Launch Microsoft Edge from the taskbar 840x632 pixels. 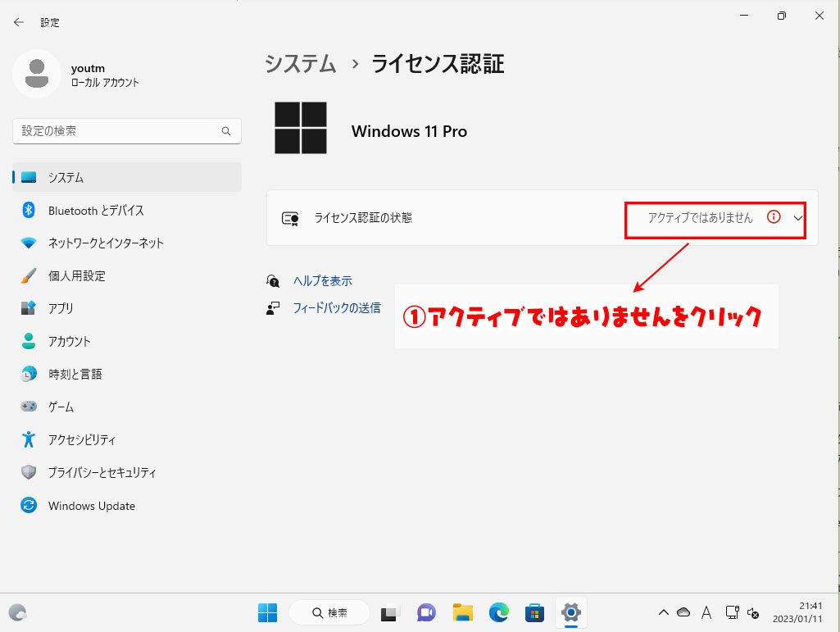pos(498,612)
